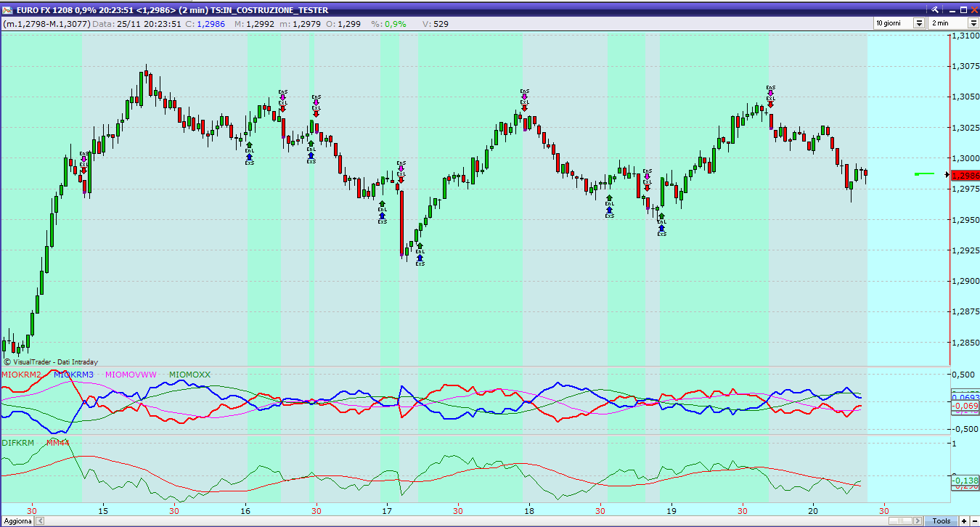980x527 pixels.
Task: Click the 1,3025 price axis label
Action: click(x=965, y=128)
